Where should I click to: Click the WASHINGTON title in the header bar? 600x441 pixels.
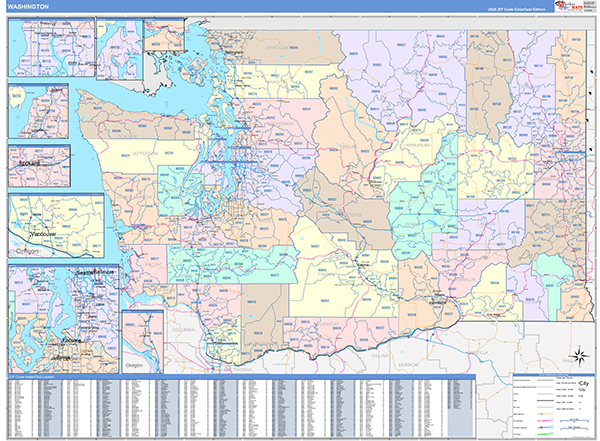[x=32, y=9]
